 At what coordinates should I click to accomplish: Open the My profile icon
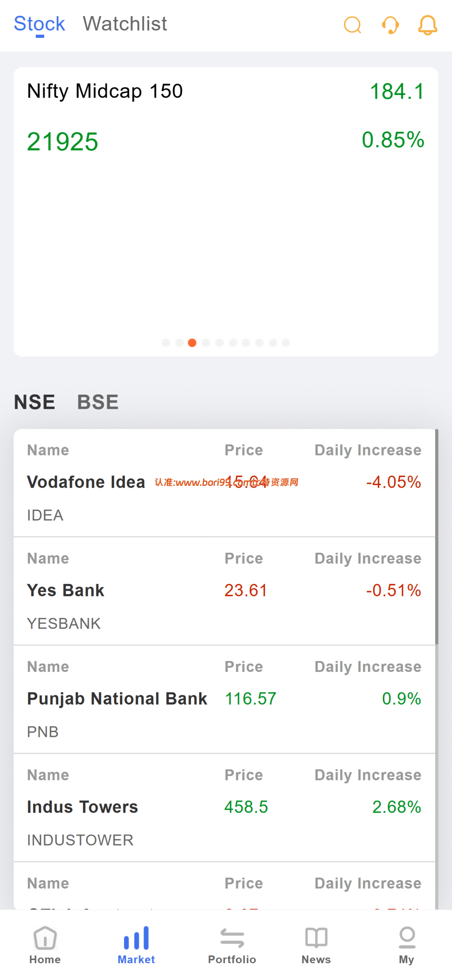click(407, 937)
